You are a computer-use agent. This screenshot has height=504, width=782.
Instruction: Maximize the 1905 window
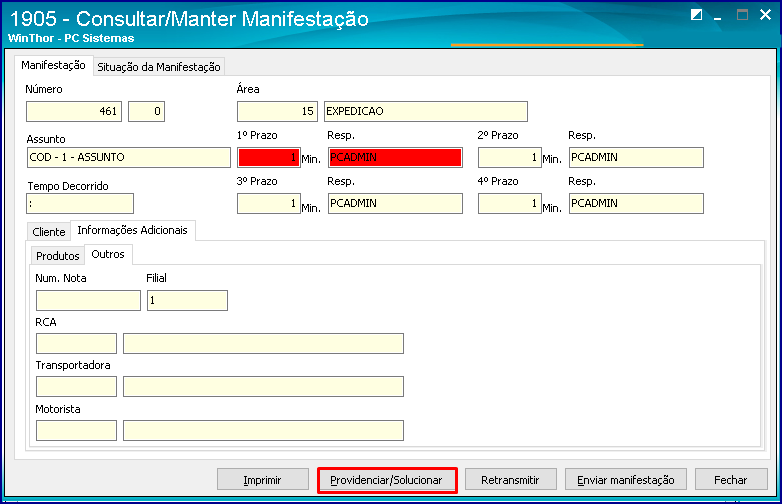coord(742,15)
